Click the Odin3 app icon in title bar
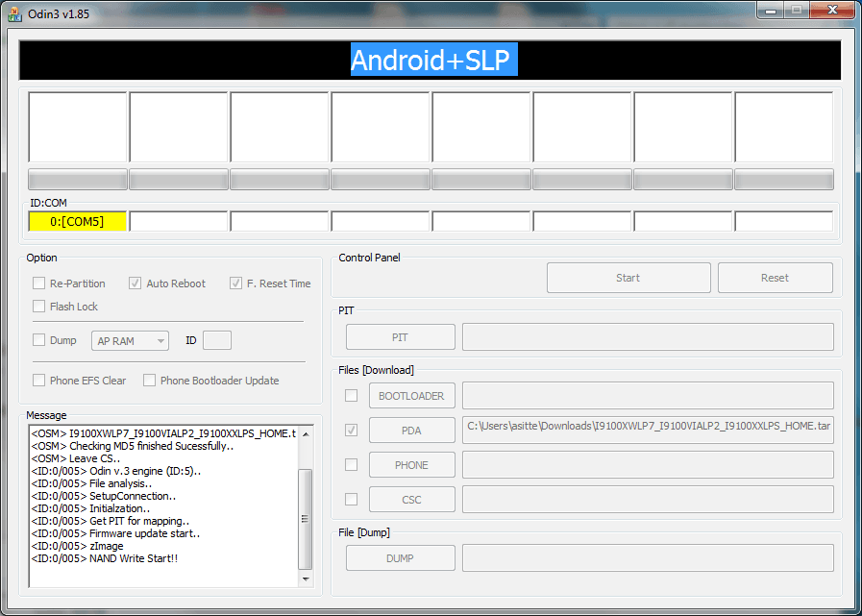This screenshot has height=616, width=862. pos(14,13)
